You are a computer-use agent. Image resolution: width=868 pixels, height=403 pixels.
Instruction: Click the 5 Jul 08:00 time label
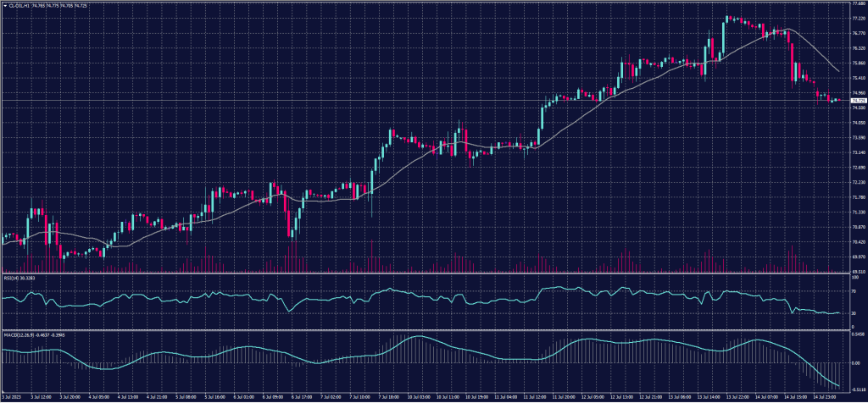(x=186, y=396)
